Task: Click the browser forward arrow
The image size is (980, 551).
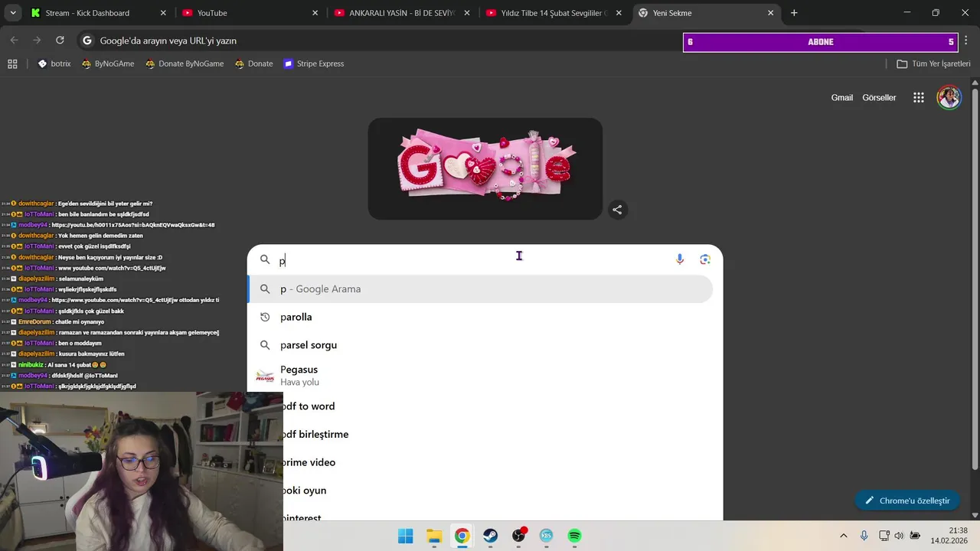Action: tap(37, 41)
